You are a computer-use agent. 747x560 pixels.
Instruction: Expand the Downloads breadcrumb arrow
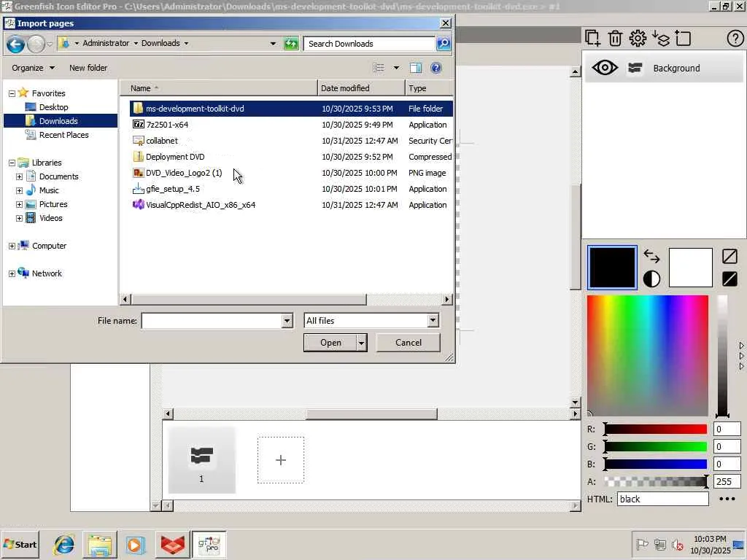(186, 43)
